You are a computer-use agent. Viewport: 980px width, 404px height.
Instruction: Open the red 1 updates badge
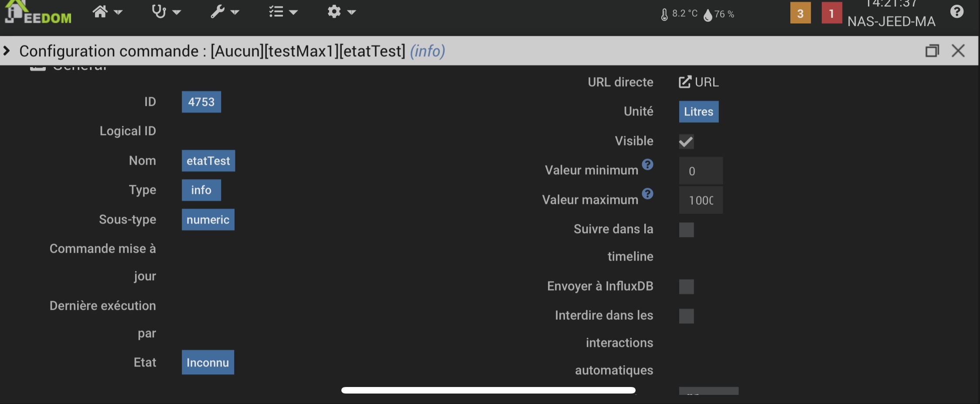pos(832,14)
